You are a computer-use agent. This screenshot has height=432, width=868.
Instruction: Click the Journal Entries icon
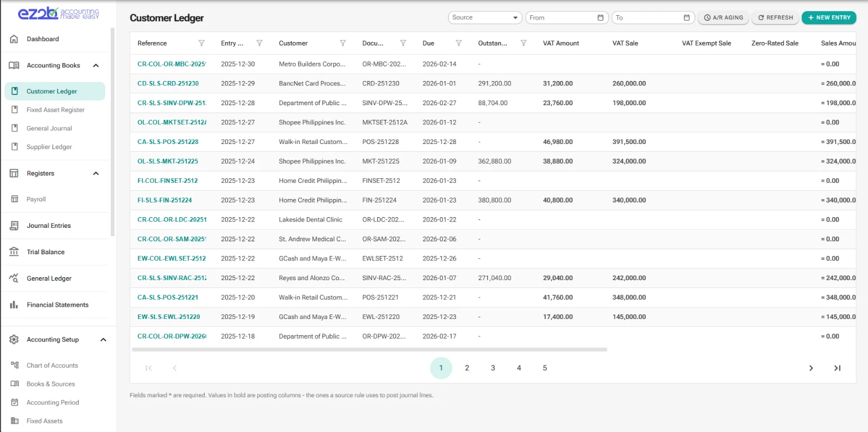[x=14, y=226]
